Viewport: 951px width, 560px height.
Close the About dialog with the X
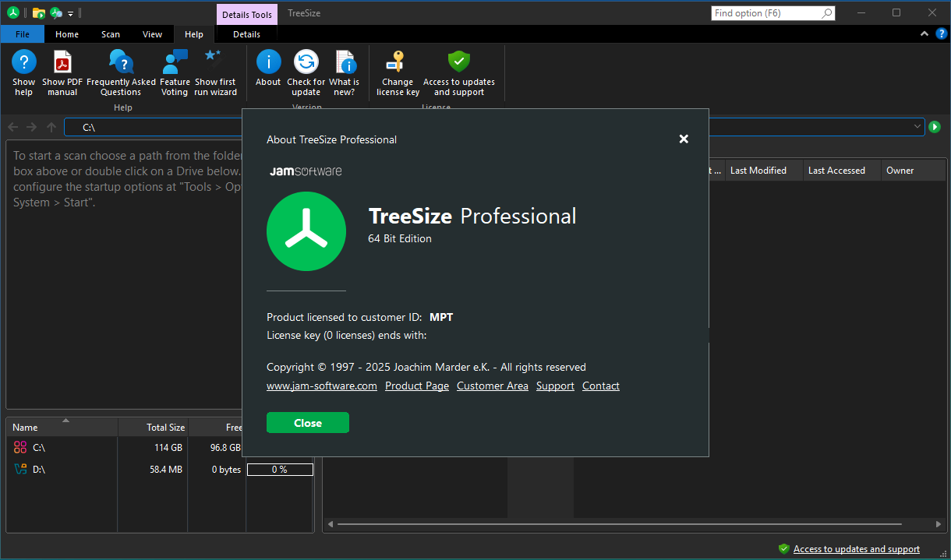684,139
